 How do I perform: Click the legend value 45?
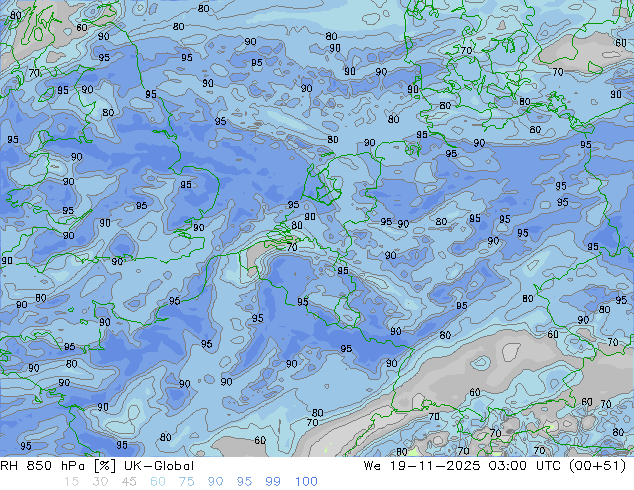click(x=129, y=482)
